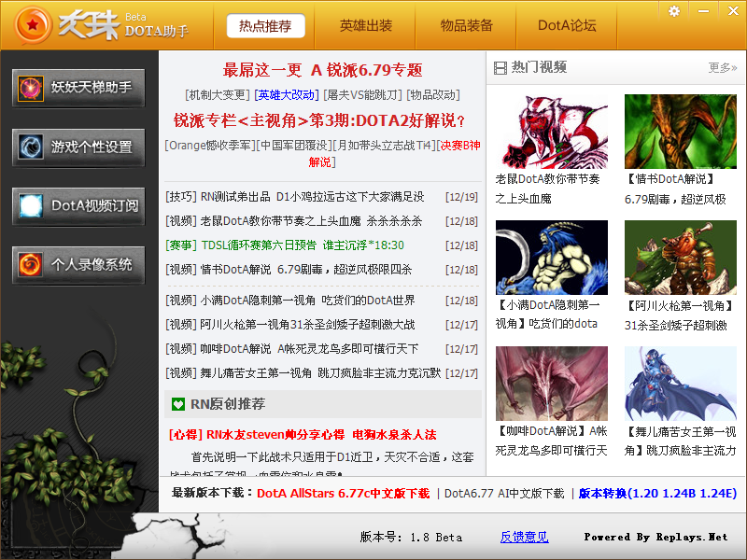This screenshot has width=747, height=560.
Task: Open the 小满DotA隐刺 video thumbnail
Action: [552, 258]
